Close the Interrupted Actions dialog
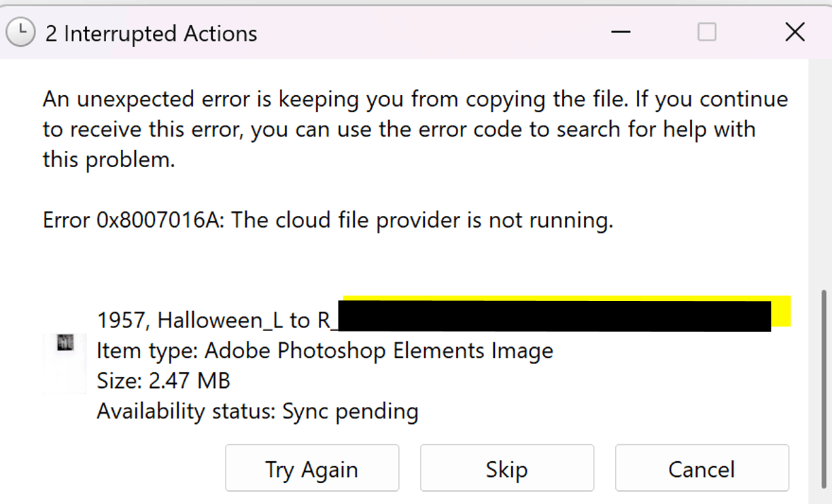This screenshot has width=832, height=504. pos(795,32)
